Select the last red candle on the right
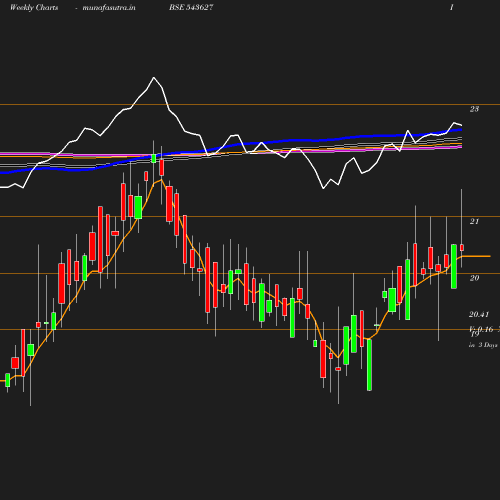The height and width of the screenshot is (500, 500). (x=462, y=248)
